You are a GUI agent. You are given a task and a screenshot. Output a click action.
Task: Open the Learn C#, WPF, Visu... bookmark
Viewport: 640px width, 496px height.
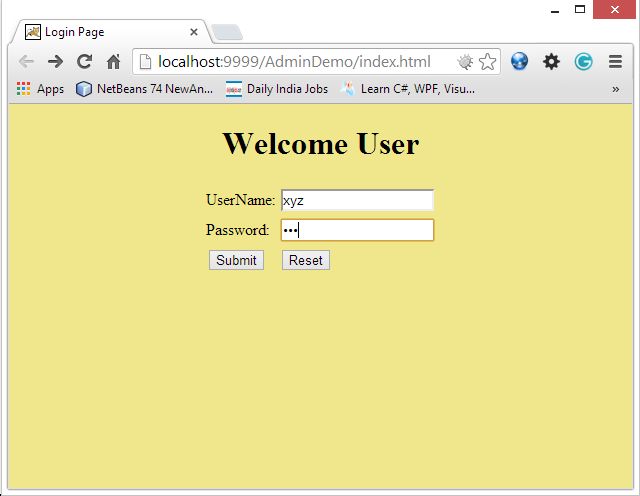click(x=408, y=89)
